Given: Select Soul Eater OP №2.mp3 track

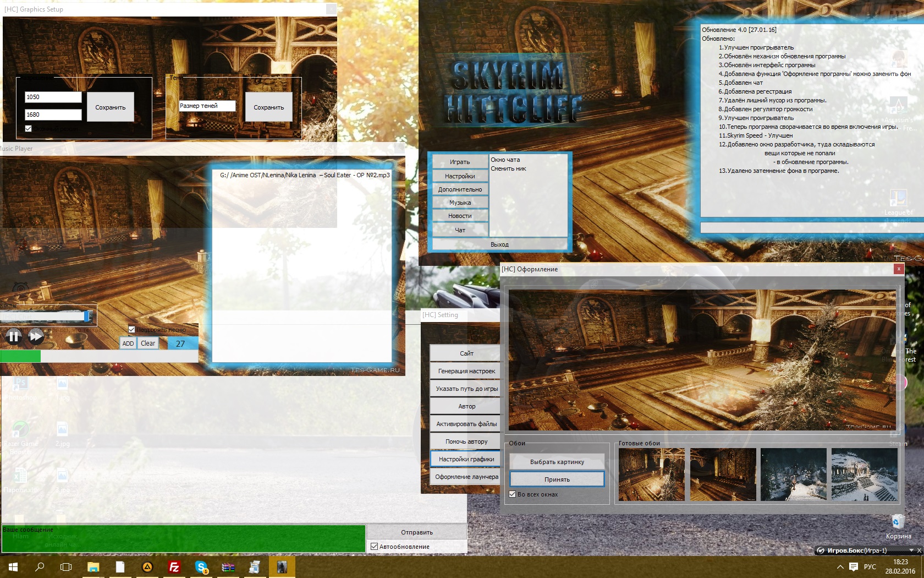Looking at the screenshot, I should pos(305,175).
